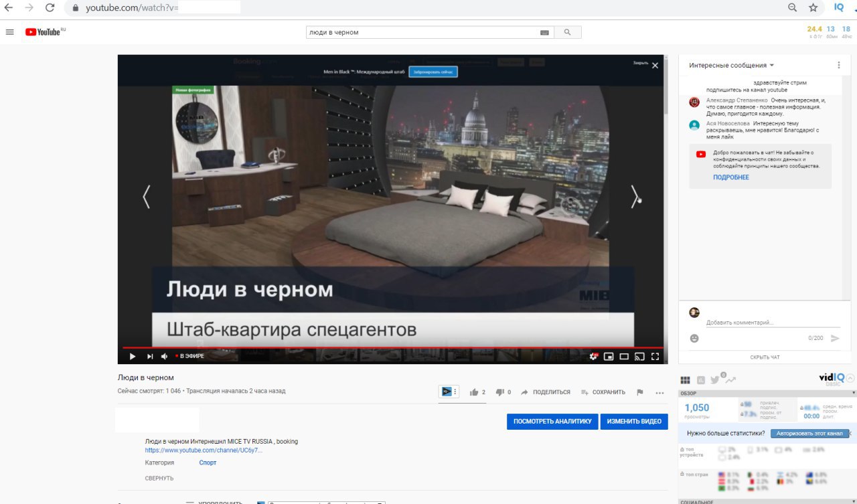Collapse the vidIQ panel with the round chevron
The width and height of the screenshot is (857, 504).
(850, 377)
